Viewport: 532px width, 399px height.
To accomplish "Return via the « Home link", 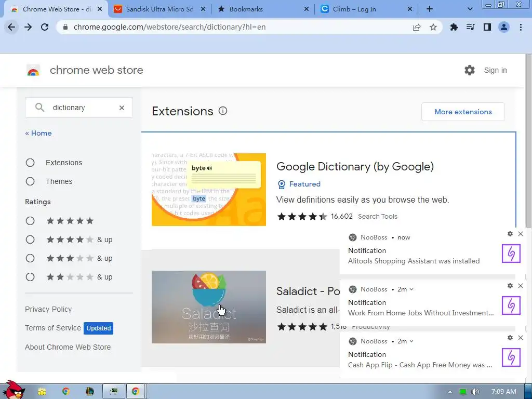I will point(38,133).
